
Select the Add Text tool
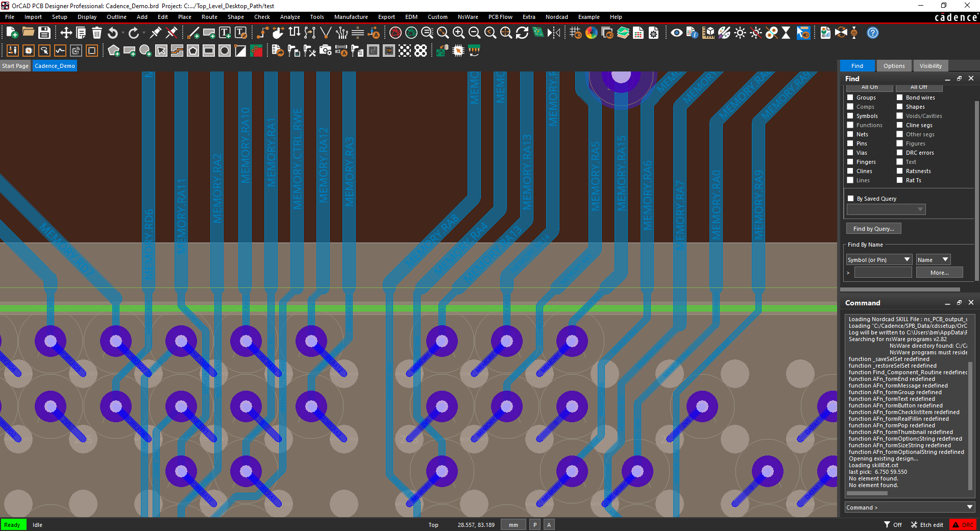click(x=225, y=33)
